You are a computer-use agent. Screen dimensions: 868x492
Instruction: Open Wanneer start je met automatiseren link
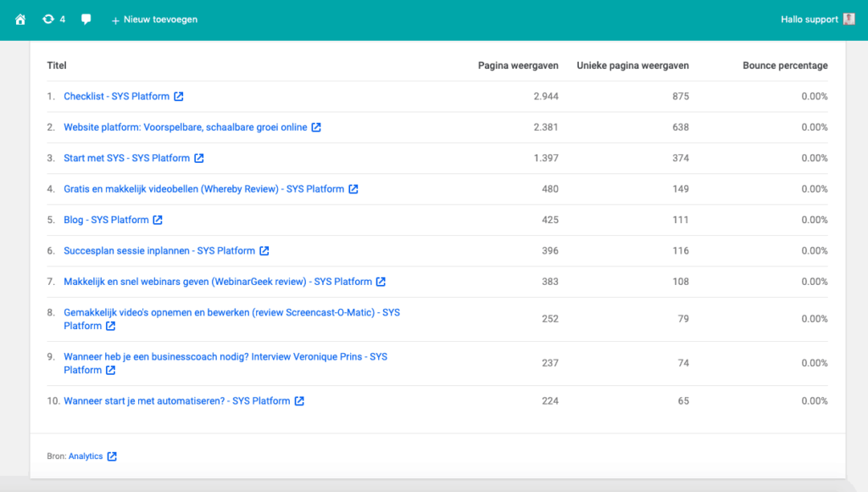coord(176,401)
